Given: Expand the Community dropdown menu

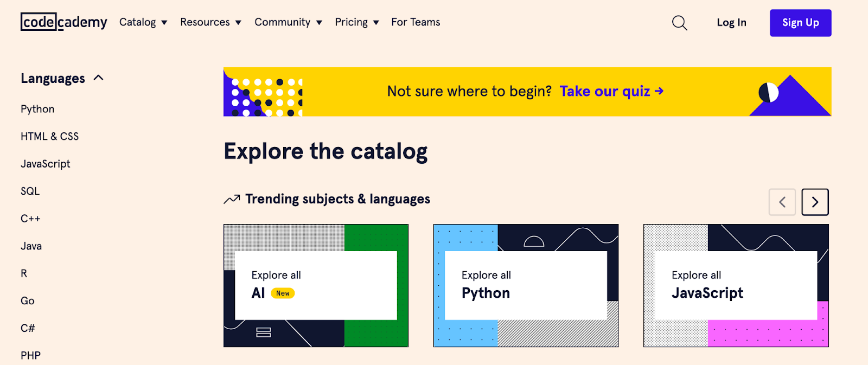Looking at the screenshot, I should click(288, 22).
